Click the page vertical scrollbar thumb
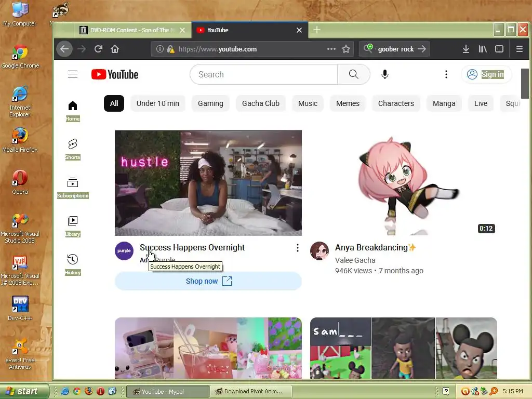This screenshot has width=532, height=399. click(525, 83)
